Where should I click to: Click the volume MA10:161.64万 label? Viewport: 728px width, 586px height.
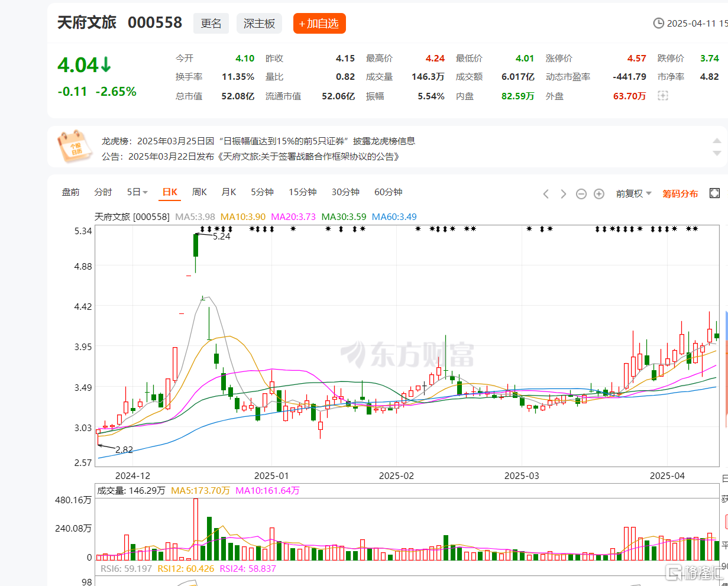(267, 491)
